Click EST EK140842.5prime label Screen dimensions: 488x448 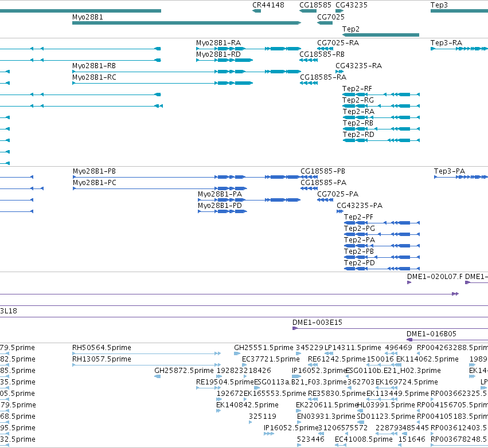[x=247, y=405]
